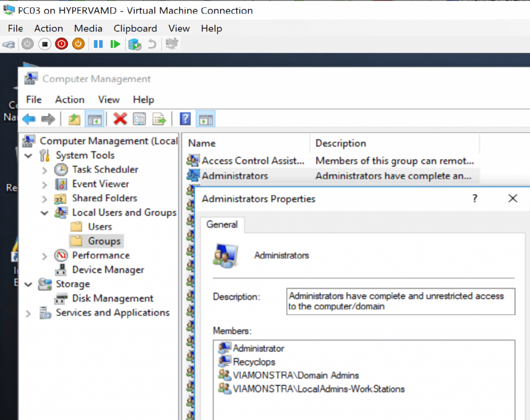Viewport: 530px width, 420px height.
Task: Click inside the Description text field
Action: pos(400,302)
